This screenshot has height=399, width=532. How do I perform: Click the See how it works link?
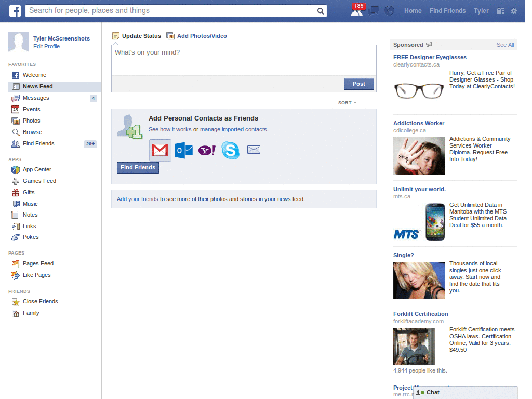pos(170,129)
